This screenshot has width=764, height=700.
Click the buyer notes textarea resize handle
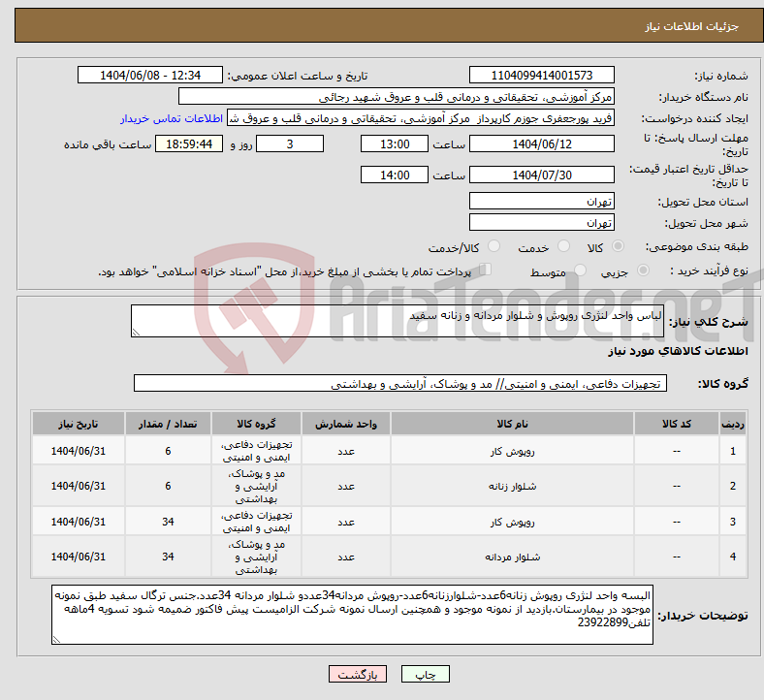pyautogui.click(x=56, y=640)
